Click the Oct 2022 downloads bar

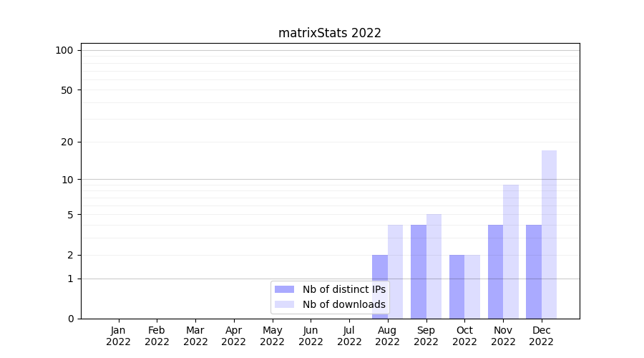pyautogui.click(x=472, y=286)
